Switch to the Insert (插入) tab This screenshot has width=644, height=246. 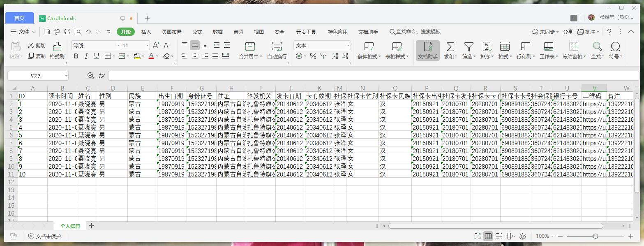(x=146, y=32)
